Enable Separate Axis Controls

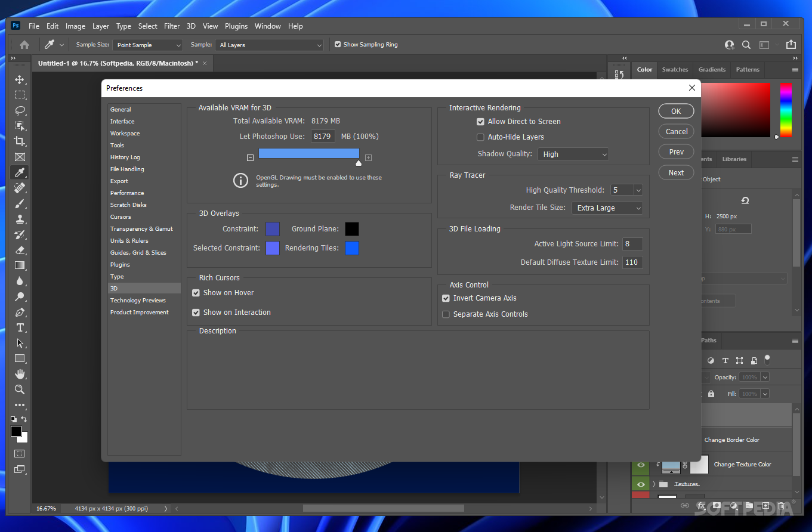point(446,314)
